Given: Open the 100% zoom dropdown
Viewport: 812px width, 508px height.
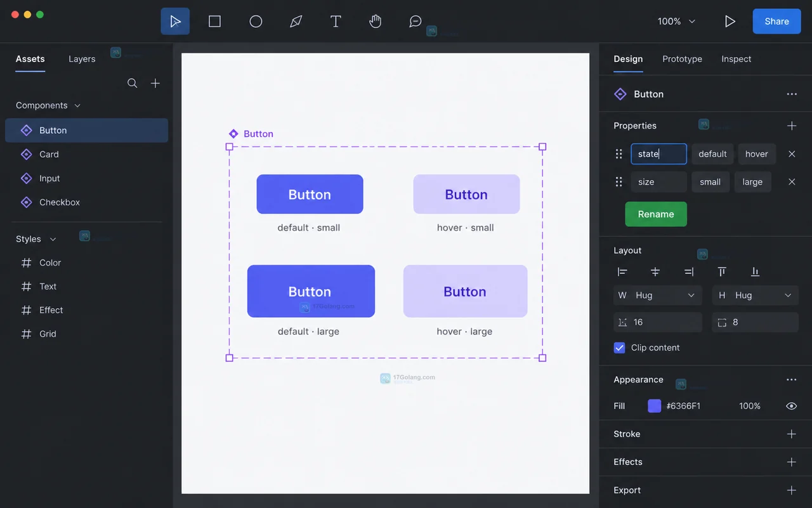Looking at the screenshot, I should point(676,22).
